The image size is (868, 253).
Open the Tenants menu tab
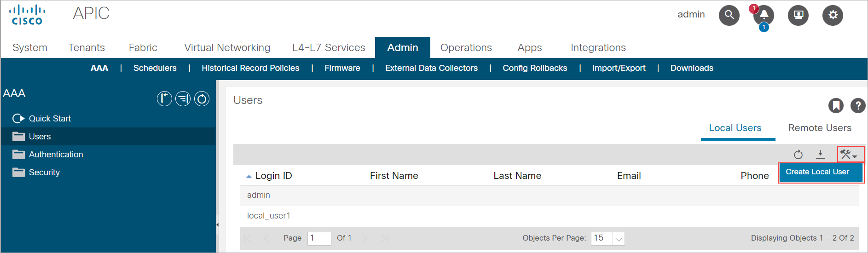pyautogui.click(x=87, y=47)
